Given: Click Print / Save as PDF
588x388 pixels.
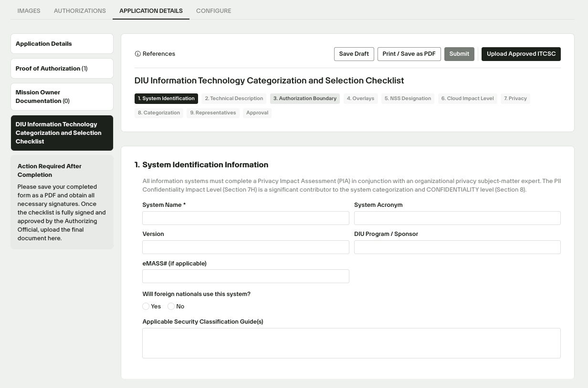Looking at the screenshot, I should pyautogui.click(x=409, y=54).
